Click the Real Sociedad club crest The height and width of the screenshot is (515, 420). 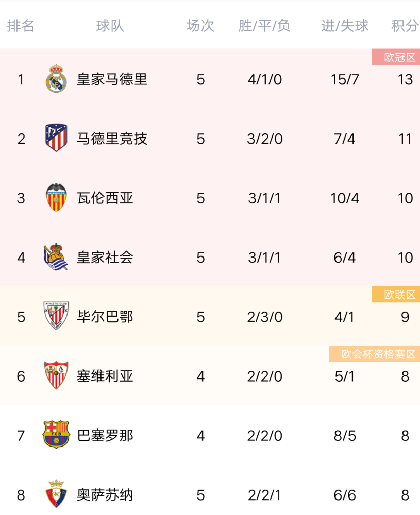[x=56, y=257]
